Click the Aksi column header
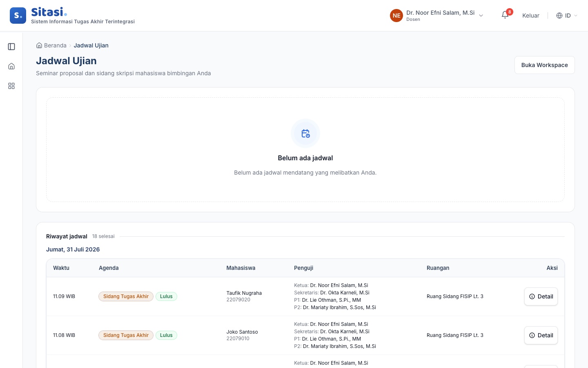Screen dimensions: 588x368 (x=552, y=268)
